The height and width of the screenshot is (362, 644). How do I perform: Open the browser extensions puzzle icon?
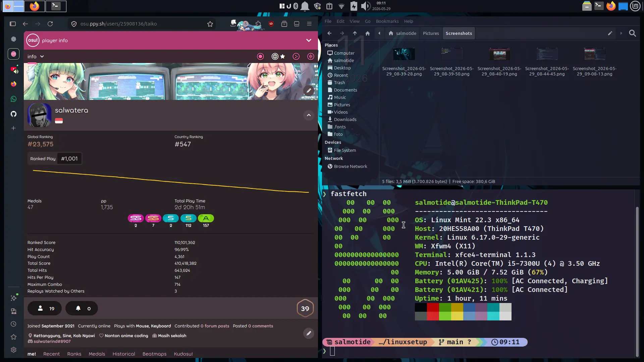click(258, 24)
